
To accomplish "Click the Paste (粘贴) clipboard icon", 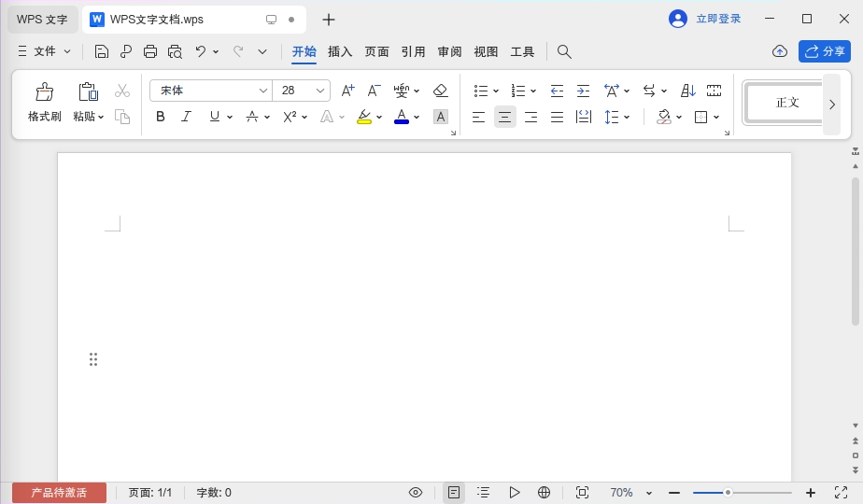I will [88, 91].
